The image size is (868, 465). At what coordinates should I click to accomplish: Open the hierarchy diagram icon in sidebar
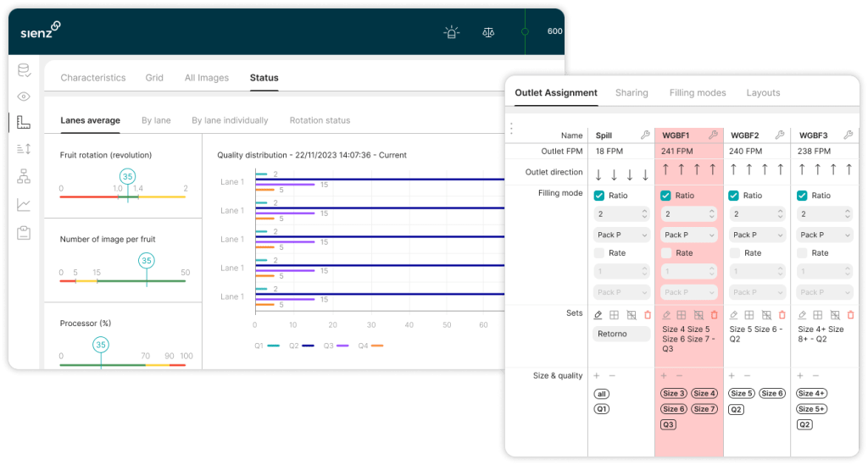pos(24,176)
